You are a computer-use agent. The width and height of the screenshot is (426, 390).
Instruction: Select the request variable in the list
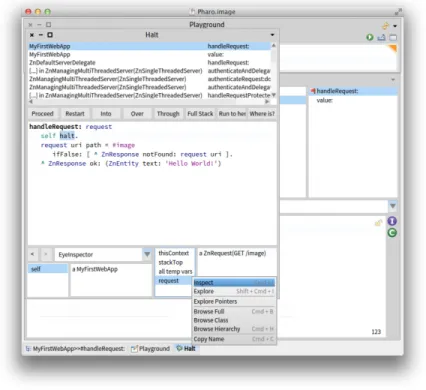click(174, 281)
